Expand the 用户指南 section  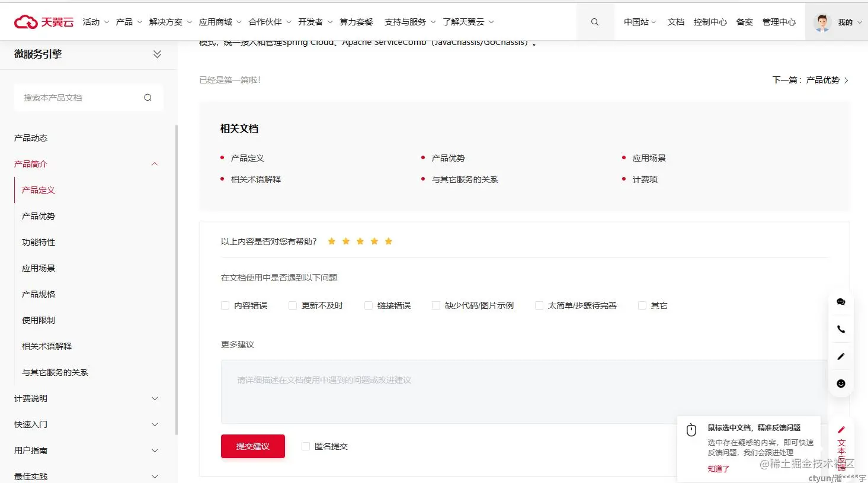88,450
